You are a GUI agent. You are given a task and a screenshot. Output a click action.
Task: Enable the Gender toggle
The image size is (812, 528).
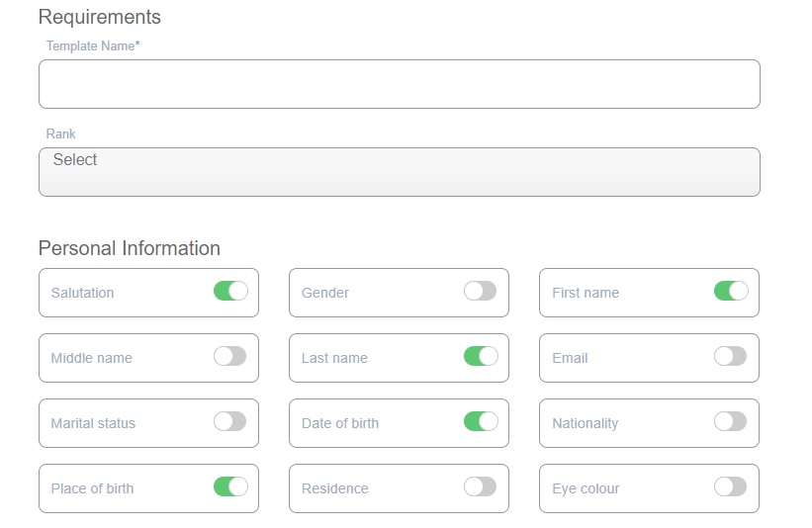pos(480,291)
